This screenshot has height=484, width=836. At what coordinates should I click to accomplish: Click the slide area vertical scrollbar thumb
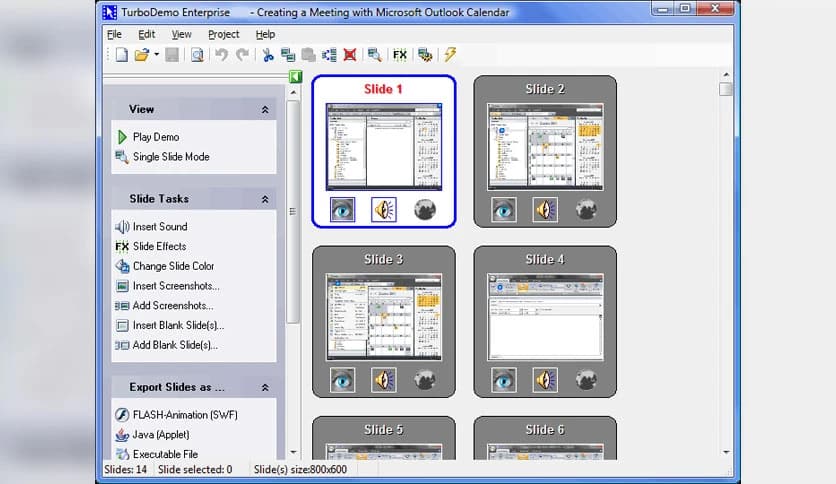click(726, 89)
